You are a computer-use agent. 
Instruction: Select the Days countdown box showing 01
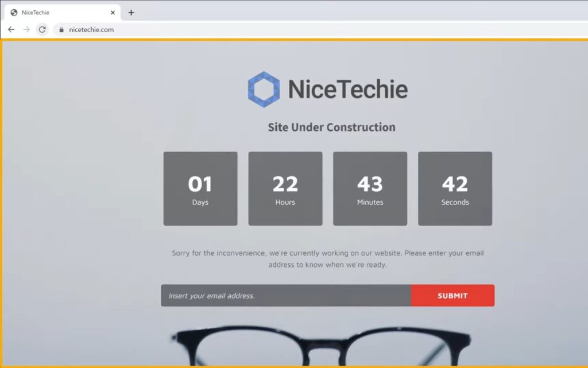point(200,188)
